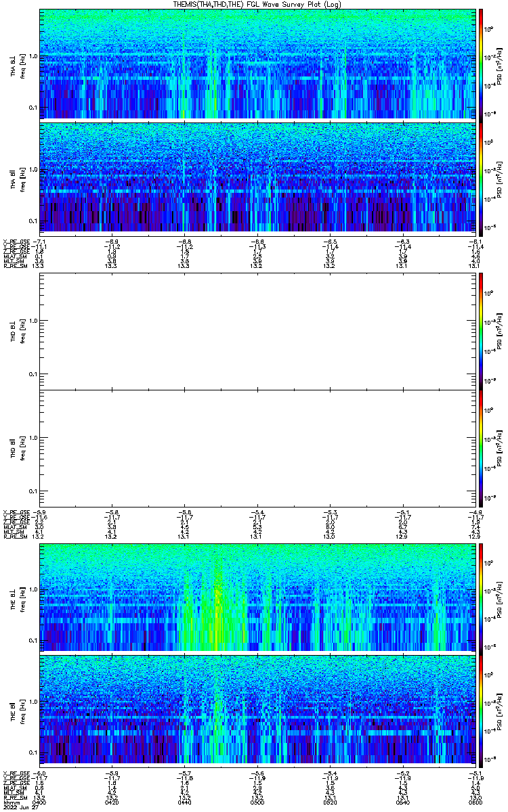The image size is (508, 812).
Task: Click the empty THD B-perpendicular panel
Action: point(256,331)
